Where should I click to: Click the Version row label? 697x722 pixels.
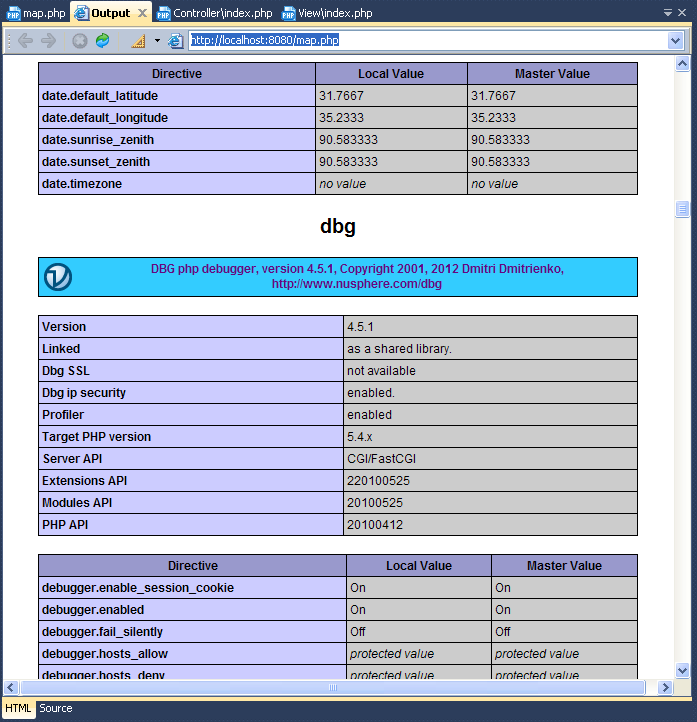pyautogui.click(x=64, y=327)
